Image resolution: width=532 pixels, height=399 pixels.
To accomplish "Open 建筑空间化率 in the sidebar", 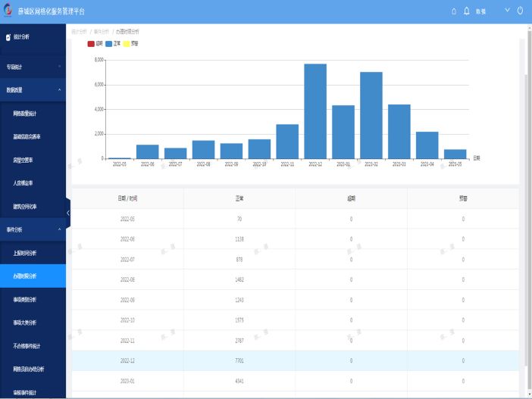I will (x=33, y=207).
